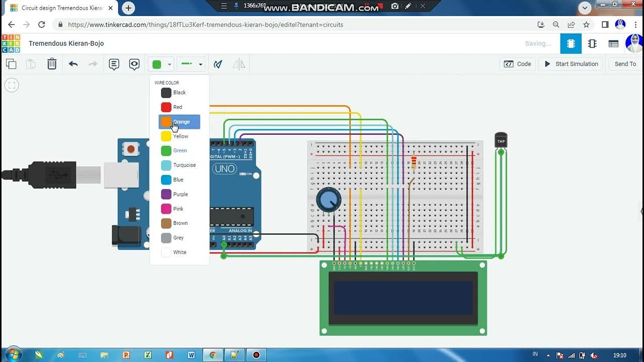Switch to Circuit view icon
Screen dimensions: 644x362
[571, 44]
